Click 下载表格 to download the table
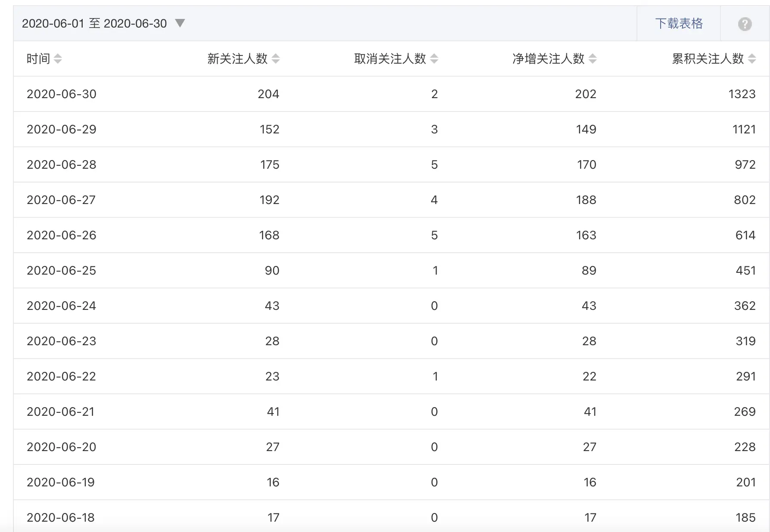770x532 pixels. [x=679, y=24]
